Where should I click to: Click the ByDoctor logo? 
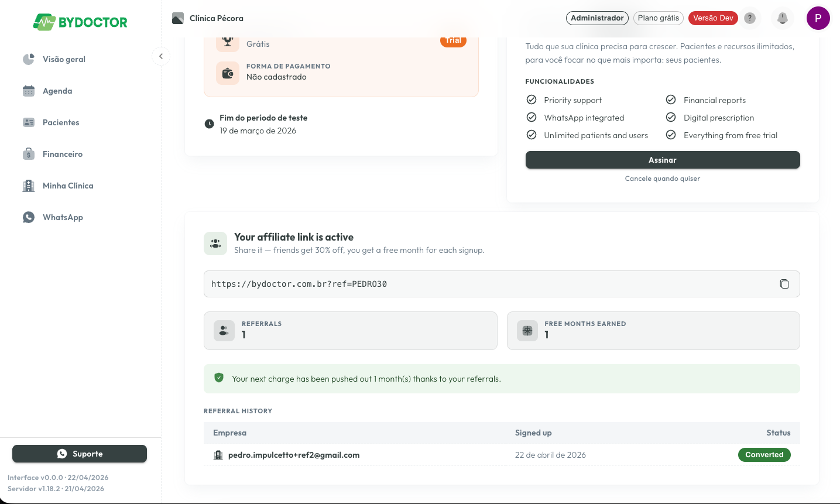coord(80,22)
